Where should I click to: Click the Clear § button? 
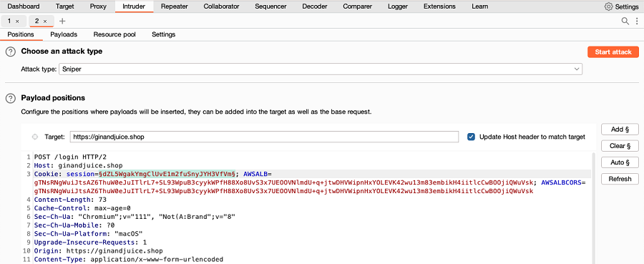coord(620,146)
